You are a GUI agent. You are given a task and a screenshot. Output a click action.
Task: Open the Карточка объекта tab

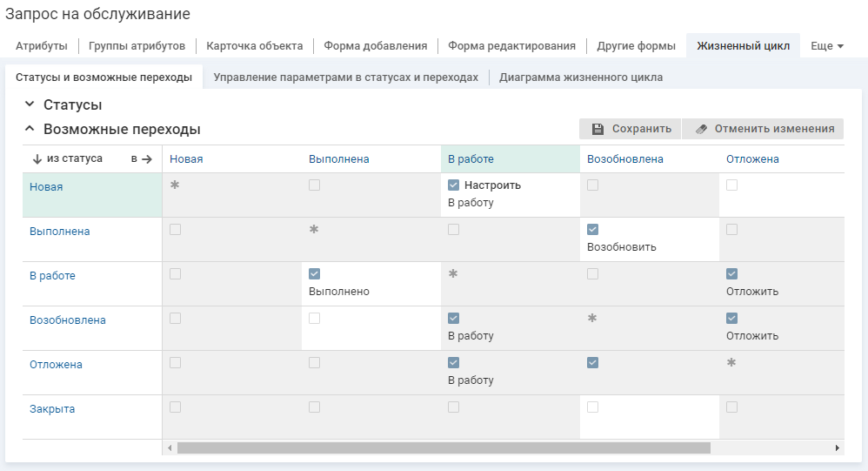pos(254,46)
